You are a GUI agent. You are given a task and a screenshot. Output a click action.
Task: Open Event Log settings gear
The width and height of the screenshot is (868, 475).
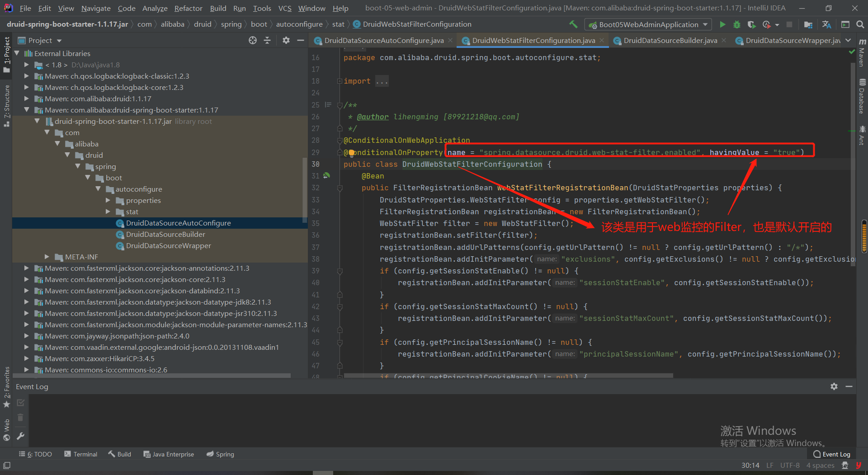pos(834,386)
